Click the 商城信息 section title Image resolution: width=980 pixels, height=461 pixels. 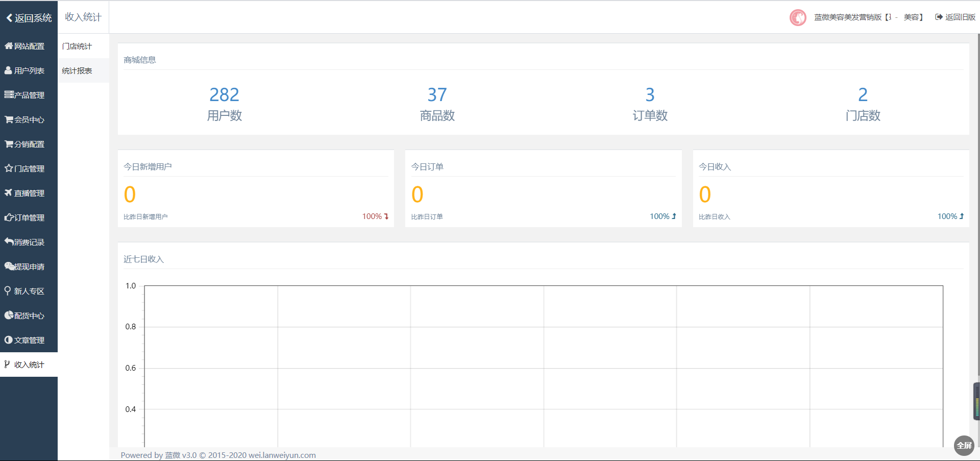tap(140, 60)
